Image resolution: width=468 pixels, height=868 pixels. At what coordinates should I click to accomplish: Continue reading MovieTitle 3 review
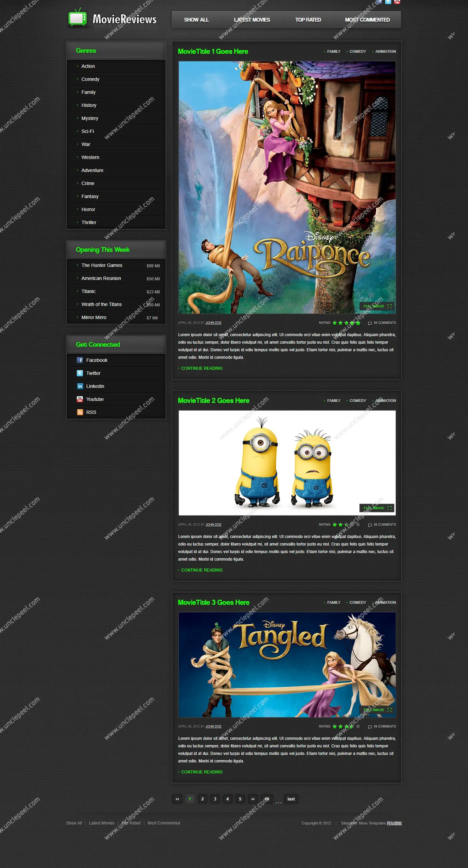pyautogui.click(x=202, y=772)
